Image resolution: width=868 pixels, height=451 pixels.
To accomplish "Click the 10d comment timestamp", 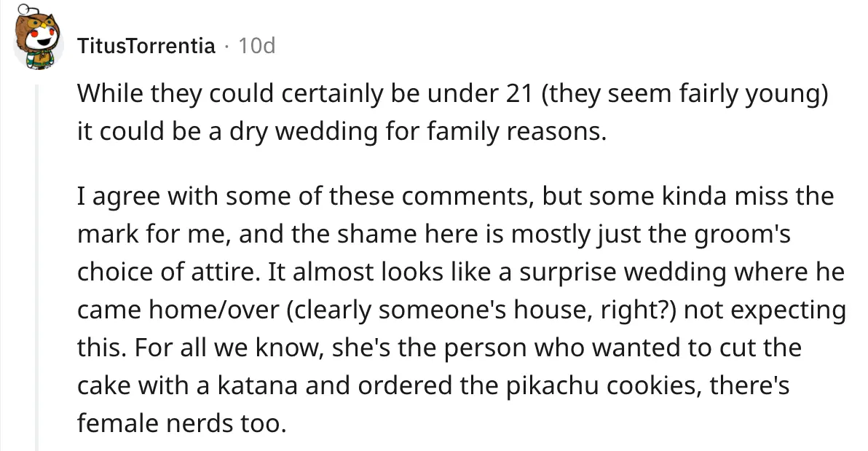I will click(257, 47).
